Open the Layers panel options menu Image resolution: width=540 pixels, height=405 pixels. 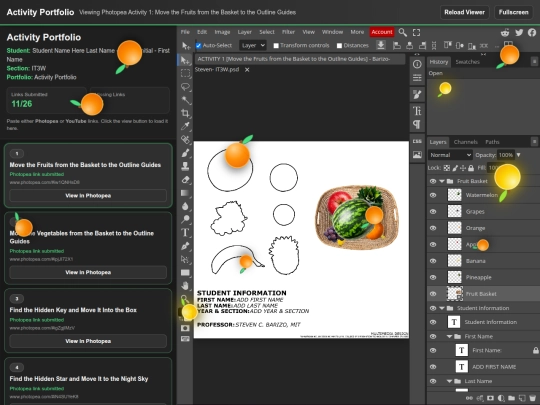534,142
